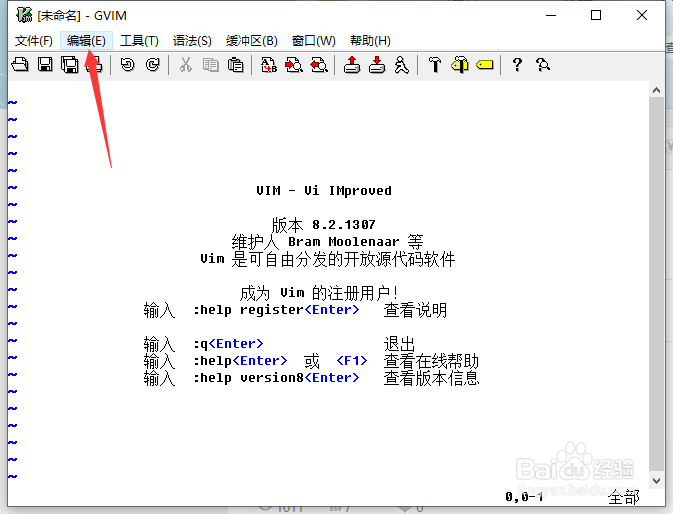The height and width of the screenshot is (514, 673).
Task: Click the '退出' text
Action: (399, 344)
